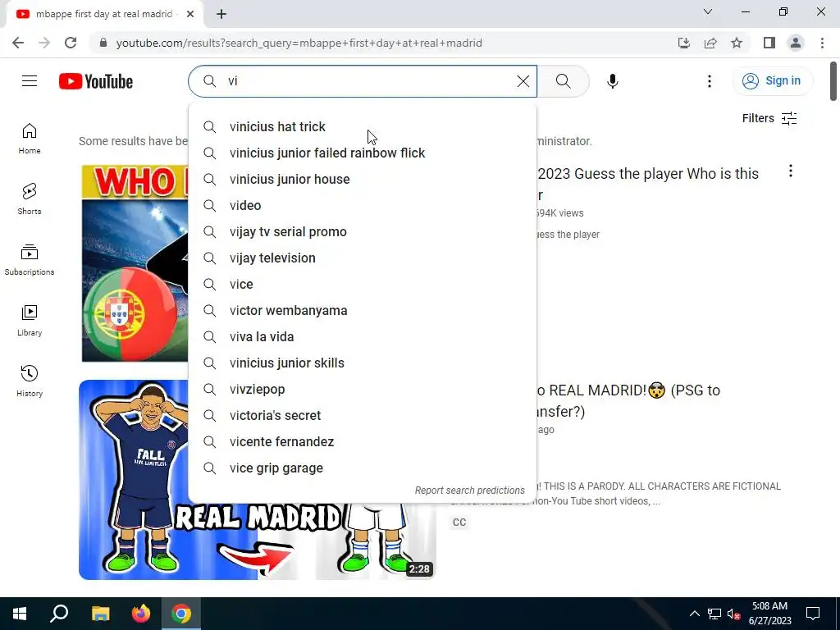The width and height of the screenshot is (840, 630).
Task: Bookmark this page with the star
Action: click(x=737, y=43)
